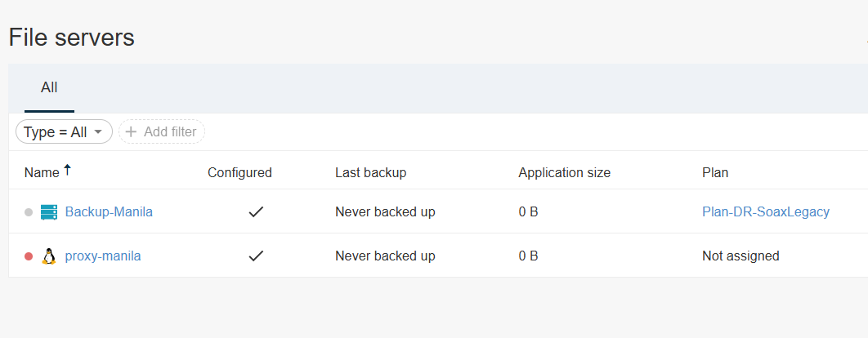
Task: Open the Backup-Manila server link
Action: pyautogui.click(x=109, y=212)
